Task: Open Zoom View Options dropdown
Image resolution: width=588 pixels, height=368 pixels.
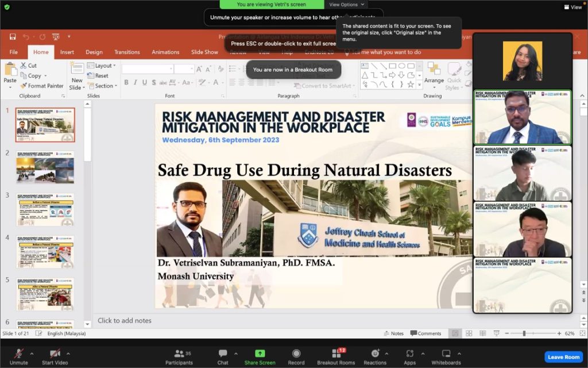Action: [x=346, y=5]
